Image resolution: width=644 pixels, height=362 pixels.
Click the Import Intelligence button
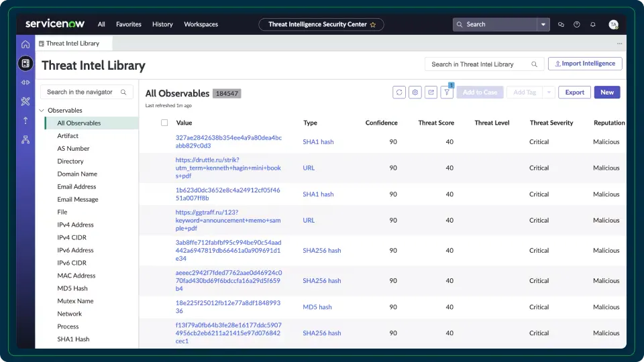click(x=585, y=64)
